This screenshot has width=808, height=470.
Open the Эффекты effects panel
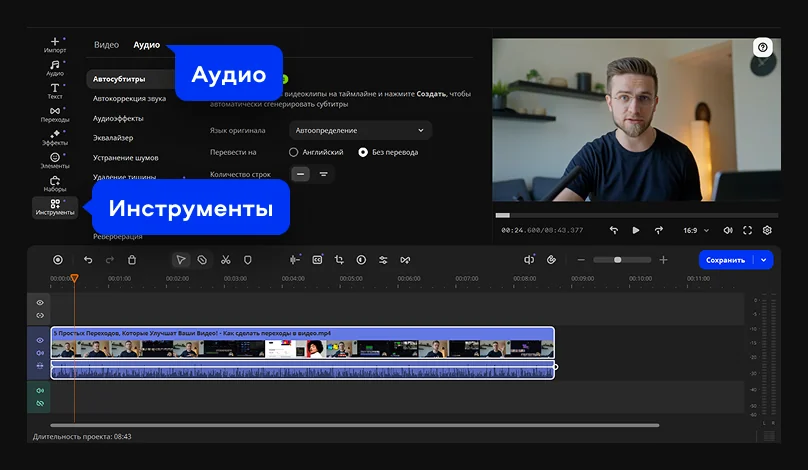click(x=55, y=137)
